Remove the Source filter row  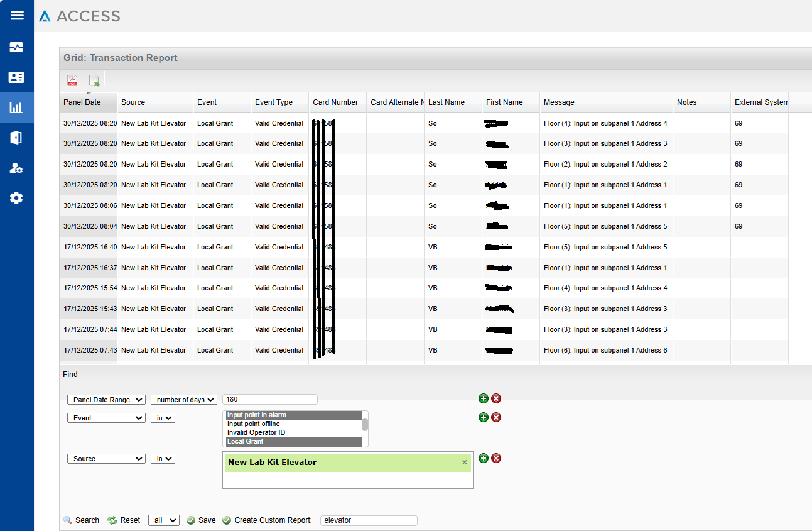tap(496, 458)
